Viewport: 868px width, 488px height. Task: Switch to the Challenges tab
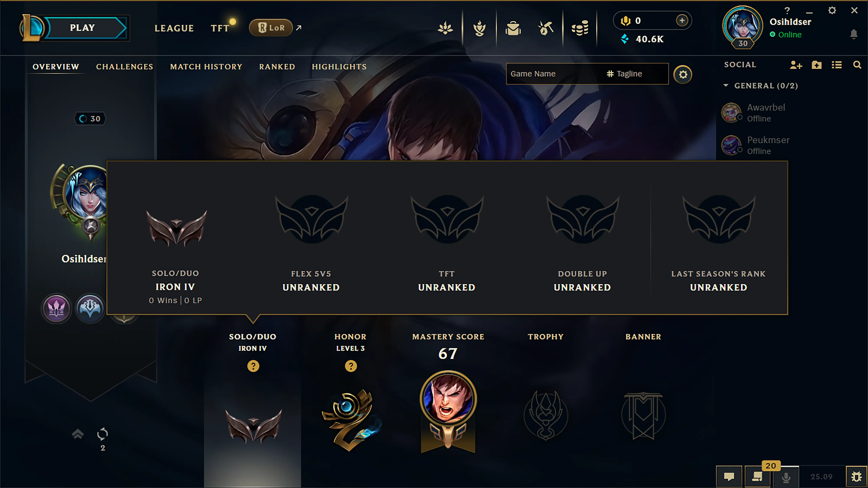tap(124, 67)
